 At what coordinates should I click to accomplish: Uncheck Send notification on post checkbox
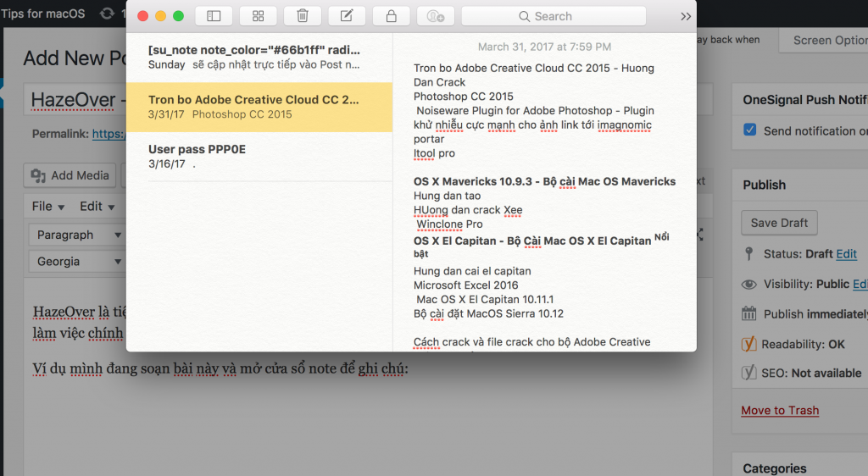(x=749, y=130)
